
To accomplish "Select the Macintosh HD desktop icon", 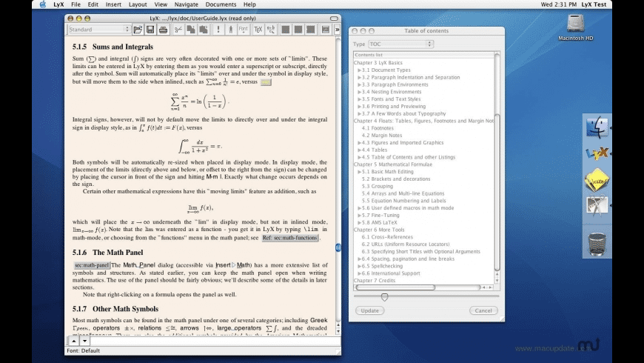I will tap(575, 27).
